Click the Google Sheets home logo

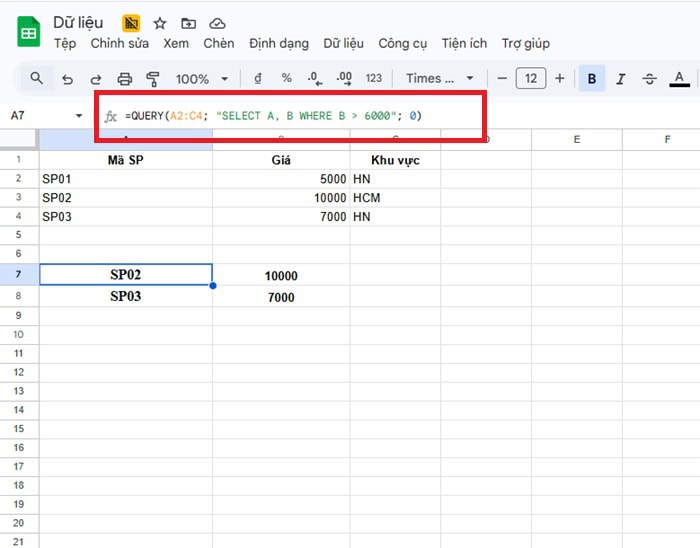click(x=28, y=32)
